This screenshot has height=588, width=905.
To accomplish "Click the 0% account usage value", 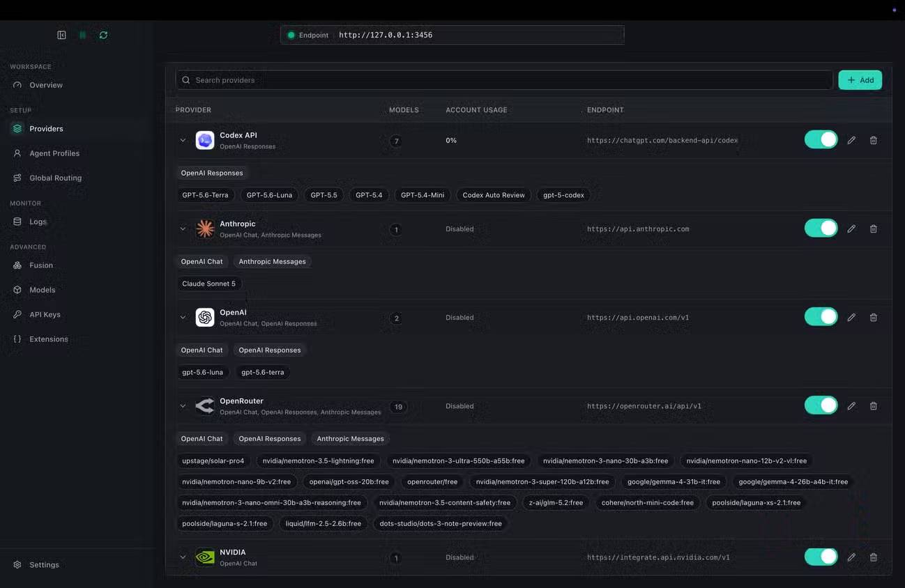I will (451, 140).
